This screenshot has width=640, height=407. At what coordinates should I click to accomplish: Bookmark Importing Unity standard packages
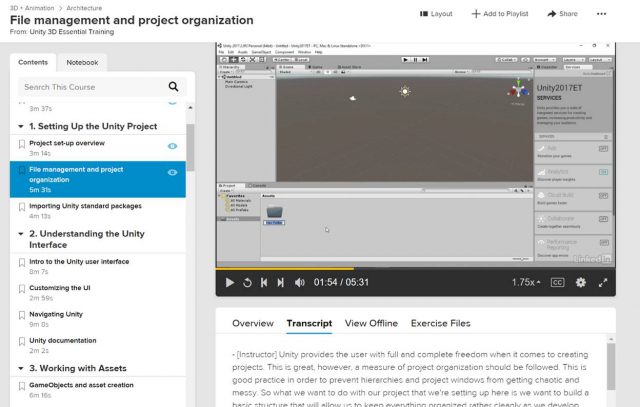point(22,207)
